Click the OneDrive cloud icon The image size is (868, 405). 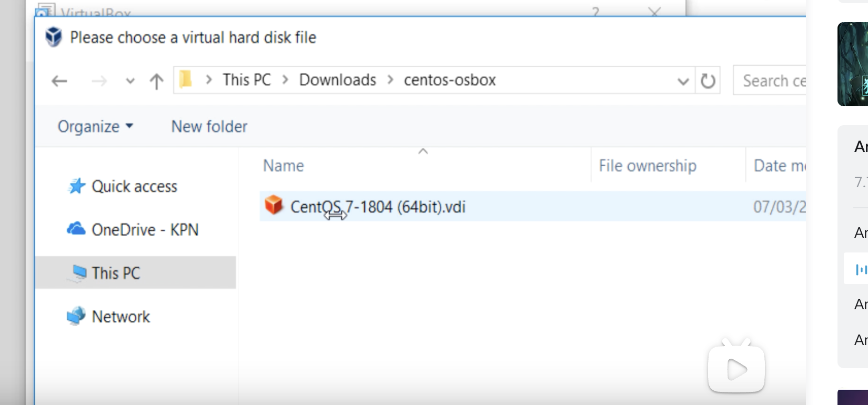[76, 229]
